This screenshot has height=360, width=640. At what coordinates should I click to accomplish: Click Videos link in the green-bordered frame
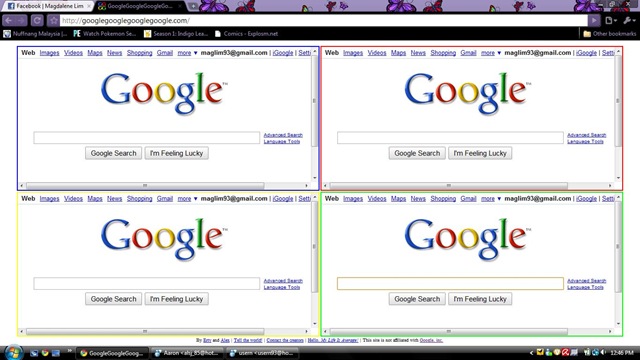(377, 199)
